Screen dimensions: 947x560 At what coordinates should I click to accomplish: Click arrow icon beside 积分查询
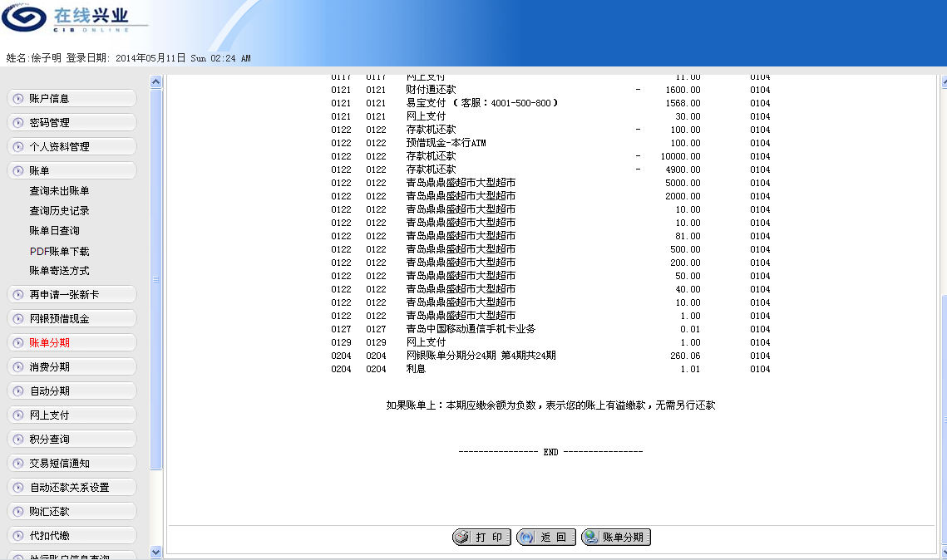18,440
